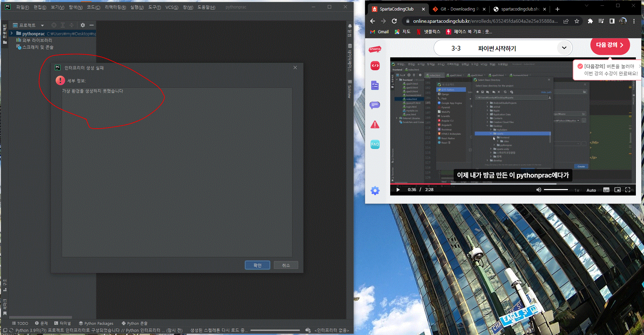Image resolution: width=644 pixels, height=335 pixels.
Task: Open the 탐색(N) menu in PyCharm
Action: coord(75,7)
